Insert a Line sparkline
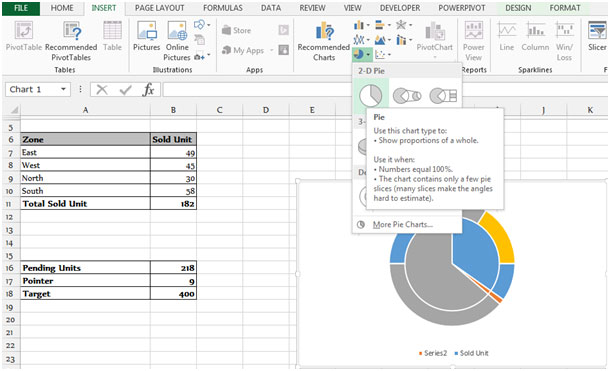 [507, 37]
